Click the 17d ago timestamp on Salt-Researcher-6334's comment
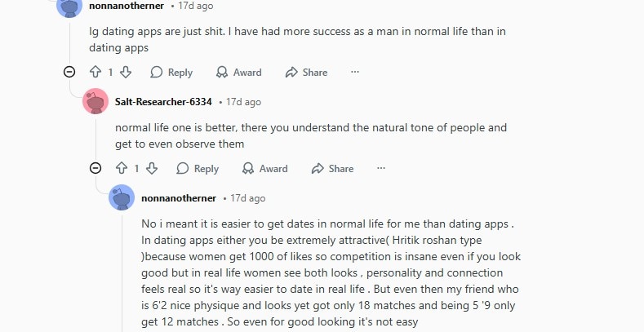 click(x=243, y=102)
